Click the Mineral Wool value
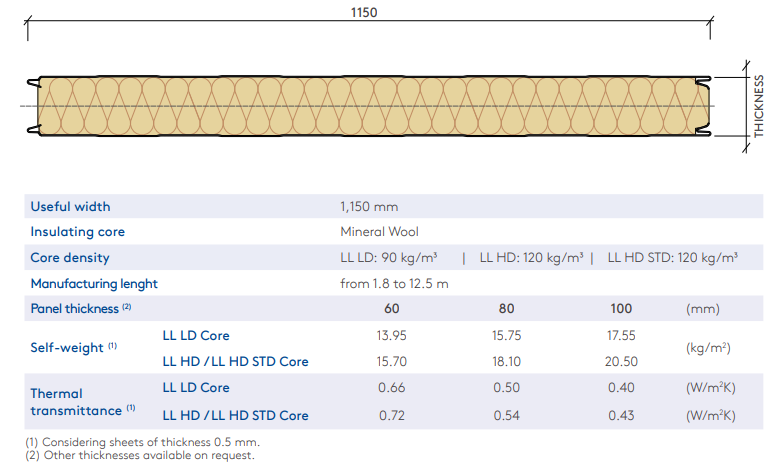Image resolution: width=784 pixels, height=468 pixels. (379, 232)
